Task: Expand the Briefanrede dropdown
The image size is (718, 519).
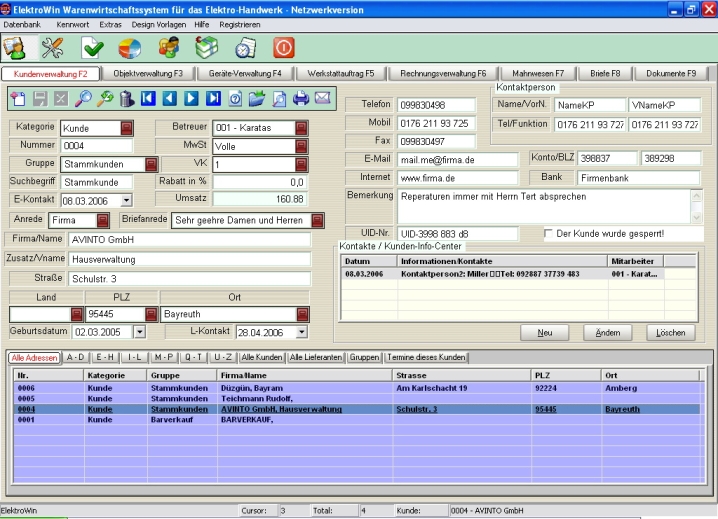Action: [x=317, y=220]
